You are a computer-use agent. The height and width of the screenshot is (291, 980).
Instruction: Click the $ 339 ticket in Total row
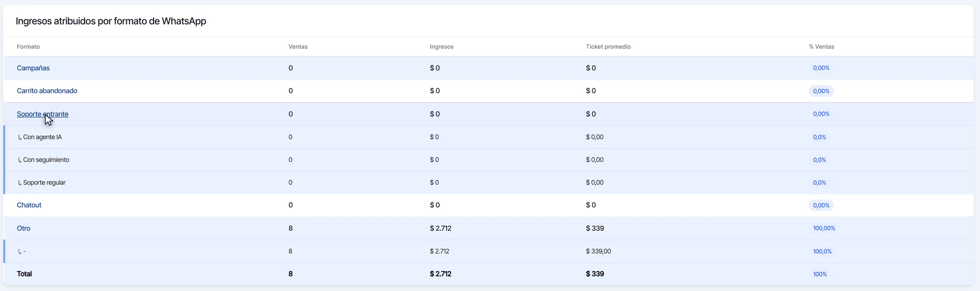(595, 274)
